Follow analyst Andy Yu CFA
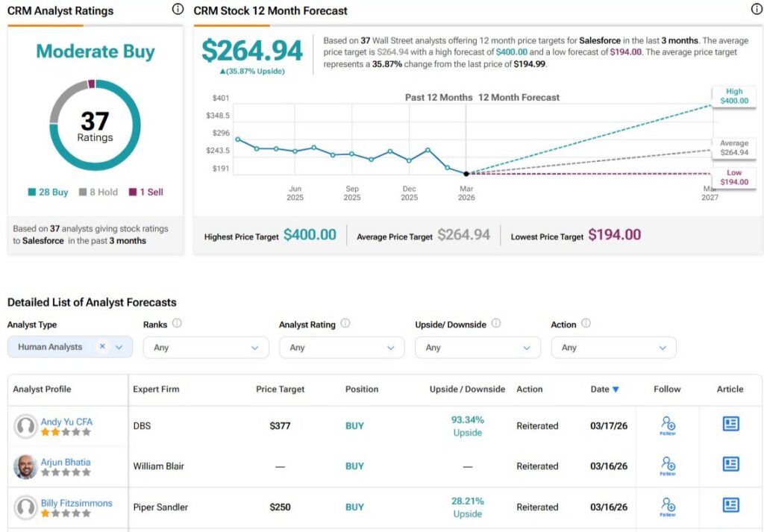 click(x=668, y=425)
